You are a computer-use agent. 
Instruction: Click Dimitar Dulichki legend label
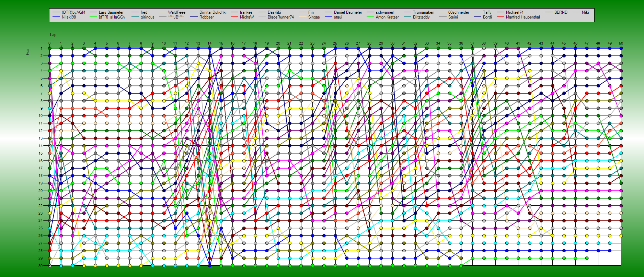(x=213, y=12)
